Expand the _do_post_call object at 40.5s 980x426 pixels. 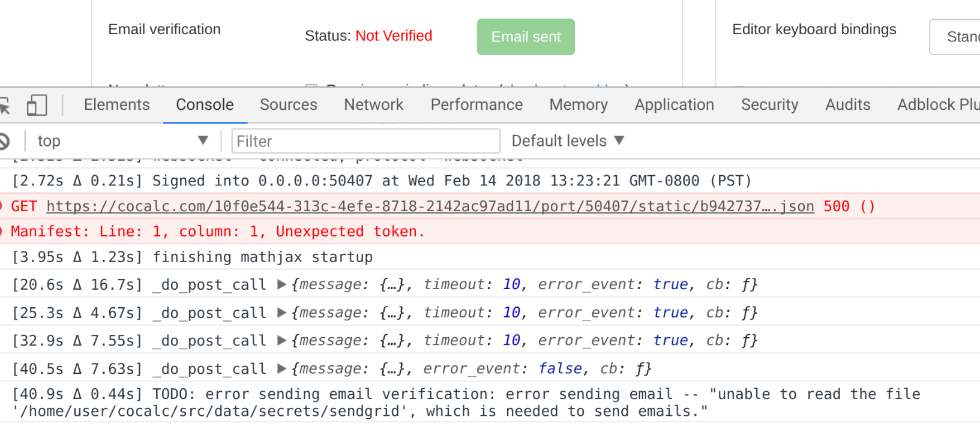[281, 368]
